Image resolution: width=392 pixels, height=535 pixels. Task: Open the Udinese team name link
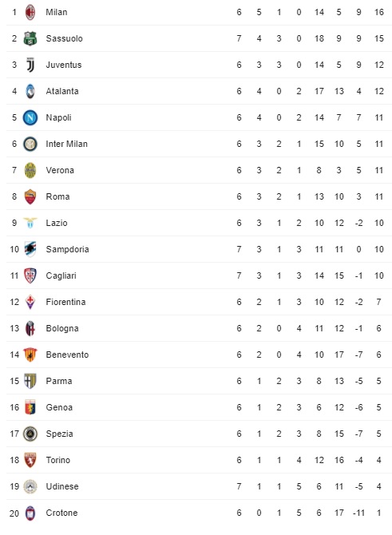[62, 486]
